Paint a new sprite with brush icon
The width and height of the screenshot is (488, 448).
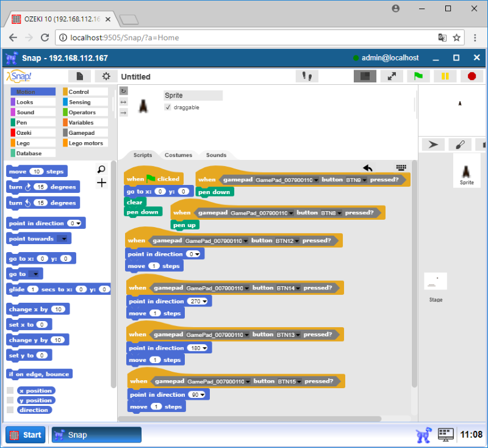click(460, 145)
